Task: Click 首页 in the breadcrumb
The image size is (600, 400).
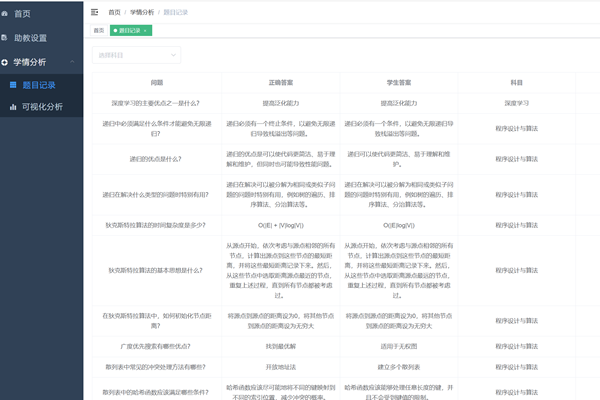Action: pyautogui.click(x=115, y=11)
